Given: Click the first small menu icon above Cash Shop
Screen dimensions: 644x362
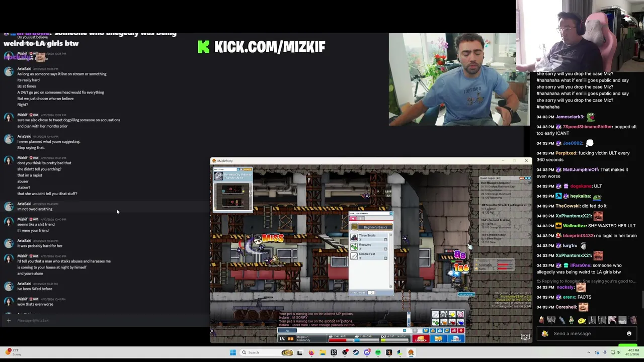Looking at the screenshot, I should (x=426, y=330).
